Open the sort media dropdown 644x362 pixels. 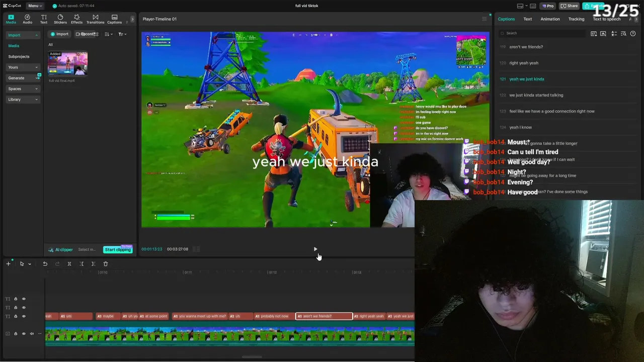pos(108,34)
